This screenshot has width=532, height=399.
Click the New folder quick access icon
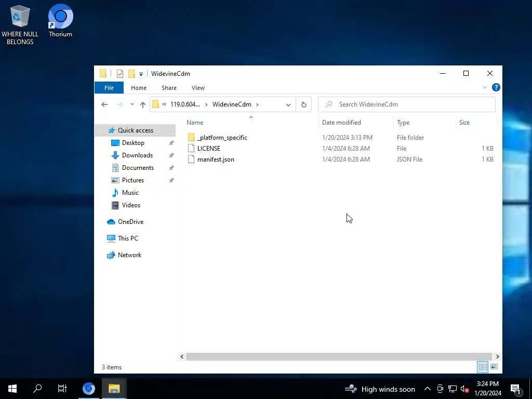[x=131, y=74]
